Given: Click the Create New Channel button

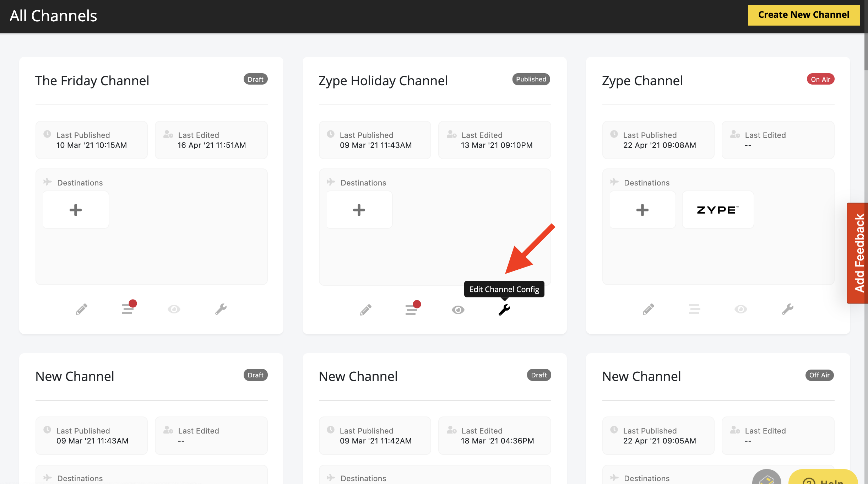Looking at the screenshot, I should (x=804, y=15).
